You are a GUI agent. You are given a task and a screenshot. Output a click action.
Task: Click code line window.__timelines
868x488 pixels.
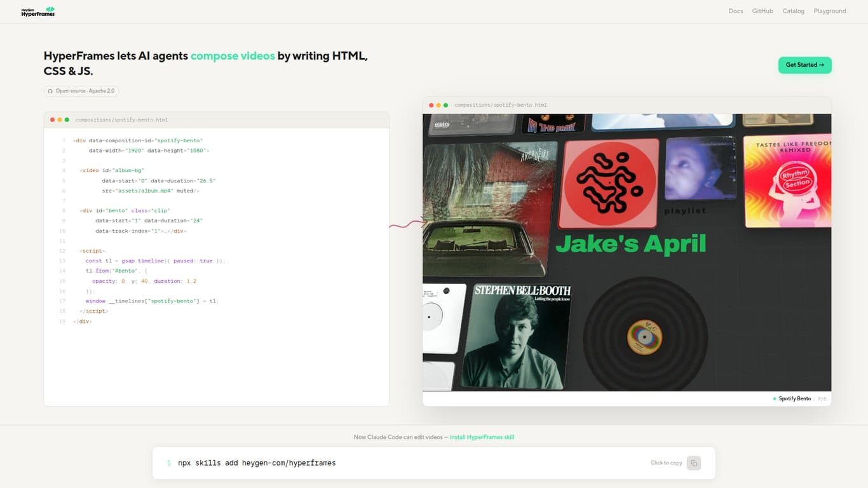click(152, 301)
